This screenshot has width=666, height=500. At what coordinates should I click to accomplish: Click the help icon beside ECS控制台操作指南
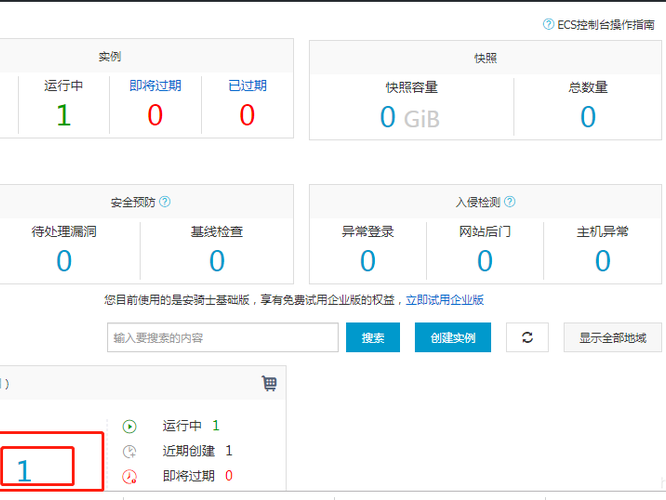[x=548, y=24]
